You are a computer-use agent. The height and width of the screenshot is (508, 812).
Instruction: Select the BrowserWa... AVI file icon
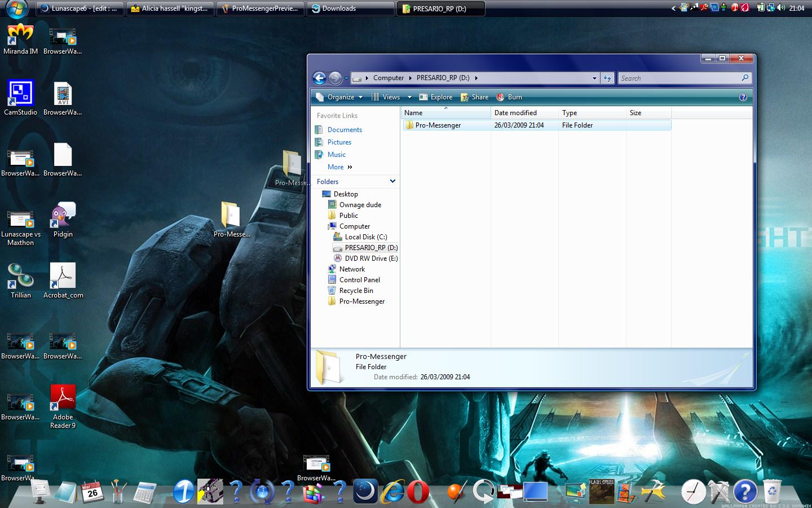point(63,98)
